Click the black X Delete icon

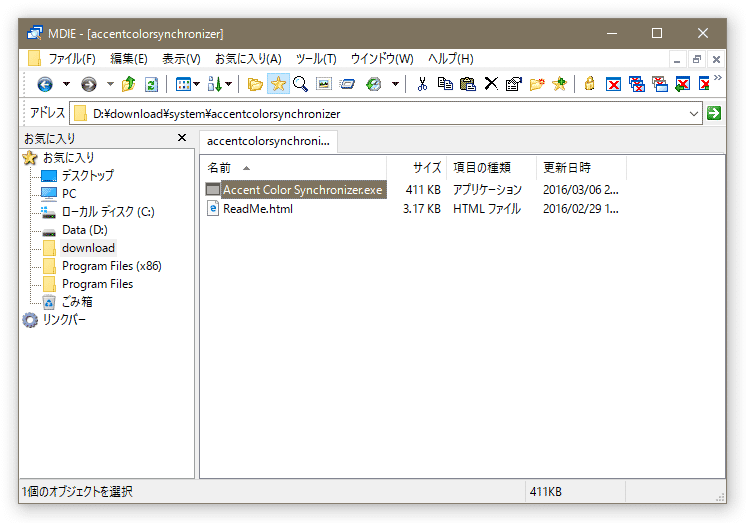(x=491, y=84)
